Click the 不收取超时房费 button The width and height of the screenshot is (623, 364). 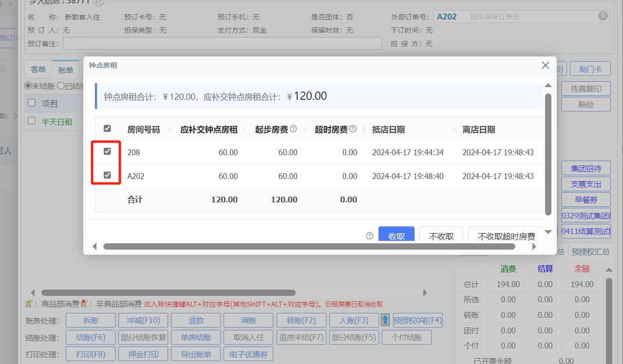[x=507, y=234]
